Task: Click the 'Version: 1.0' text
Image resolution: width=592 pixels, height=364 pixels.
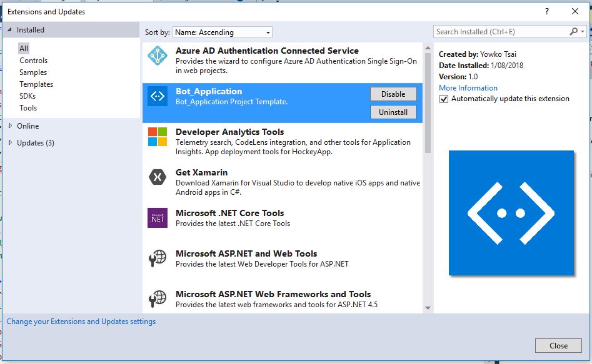Action: coord(458,77)
